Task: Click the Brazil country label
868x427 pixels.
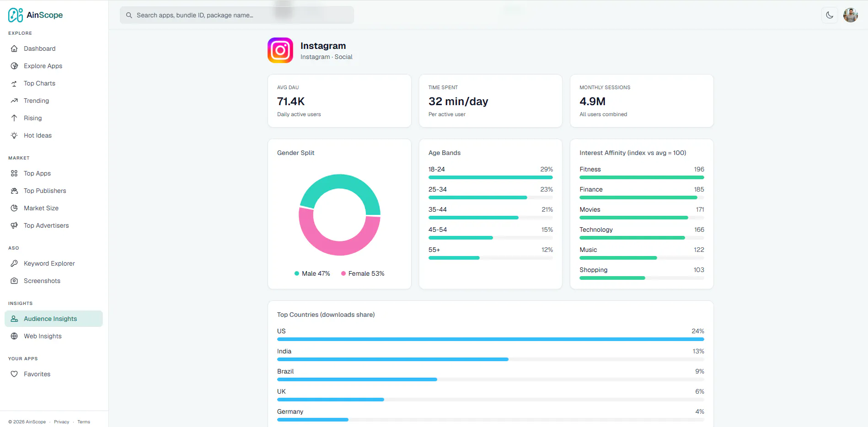Action: [285, 371]
